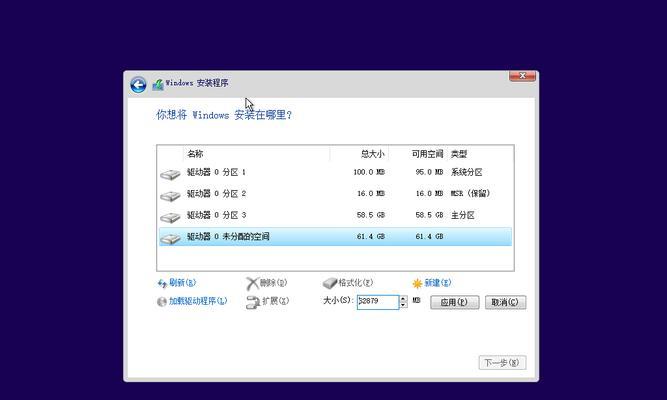Open 加载驱动程序(L) load driver link
The width and height of the screenshot is (667, 400).
pos(198,301)
